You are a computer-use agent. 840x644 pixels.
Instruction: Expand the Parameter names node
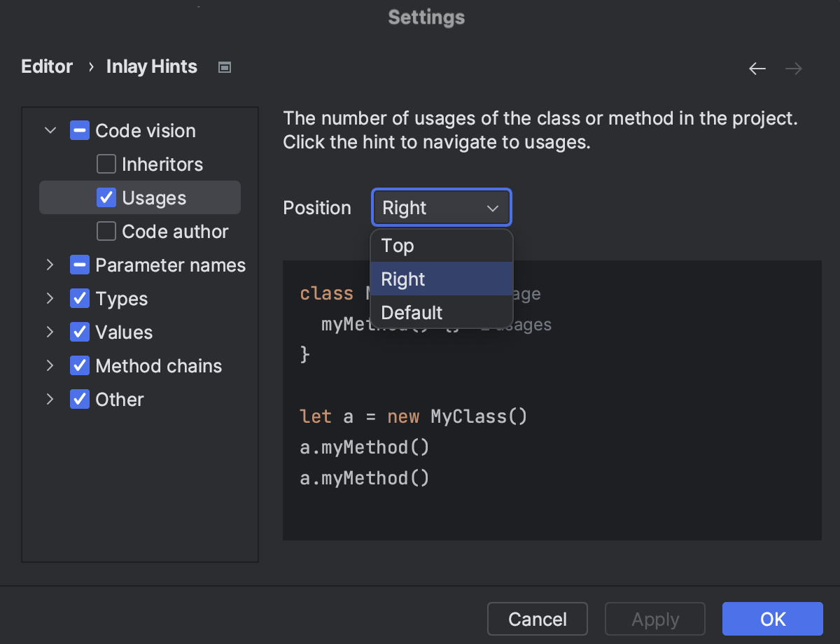coord(50,265)
